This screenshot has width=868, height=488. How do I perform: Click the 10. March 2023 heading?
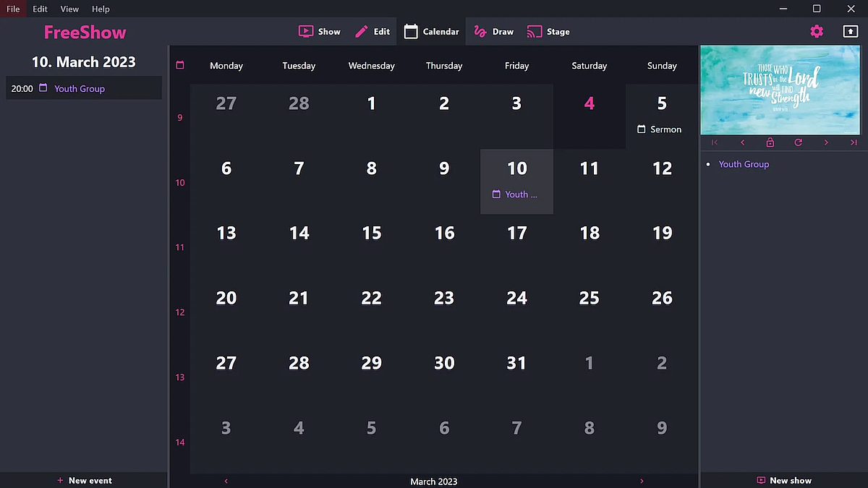point(84,61)
